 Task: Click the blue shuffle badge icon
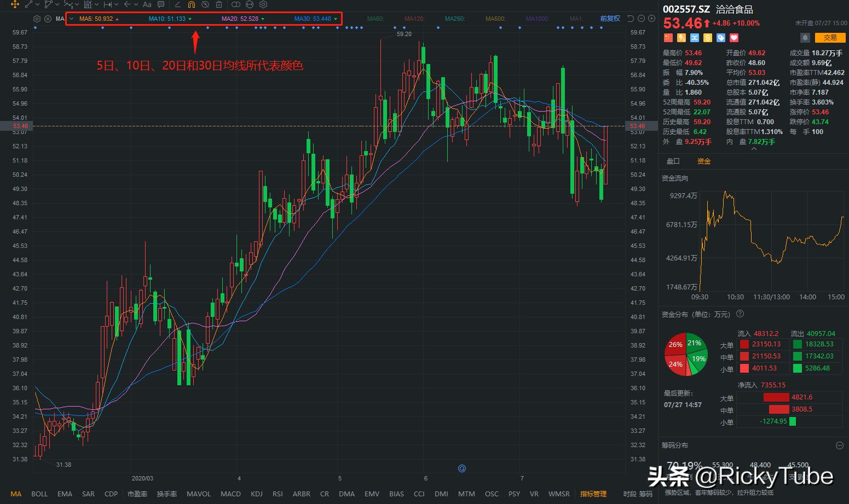pyautogui.click(x=695, y=38)
